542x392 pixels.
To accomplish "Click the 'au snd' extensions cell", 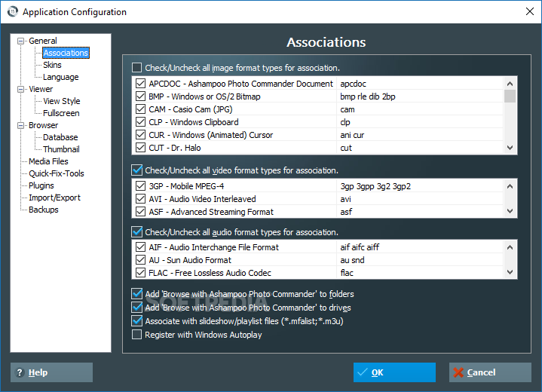I will (420, 259).
